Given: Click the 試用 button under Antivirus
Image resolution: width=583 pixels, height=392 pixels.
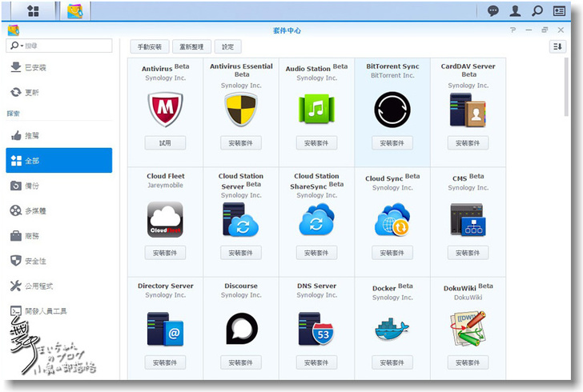Looking at the screenshot, I should click(165, 142).
